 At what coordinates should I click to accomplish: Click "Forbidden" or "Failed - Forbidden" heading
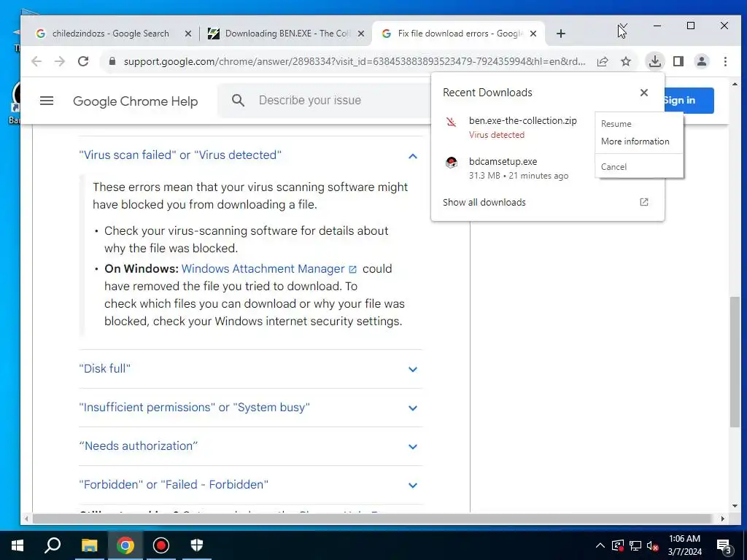tap(174, 484)
